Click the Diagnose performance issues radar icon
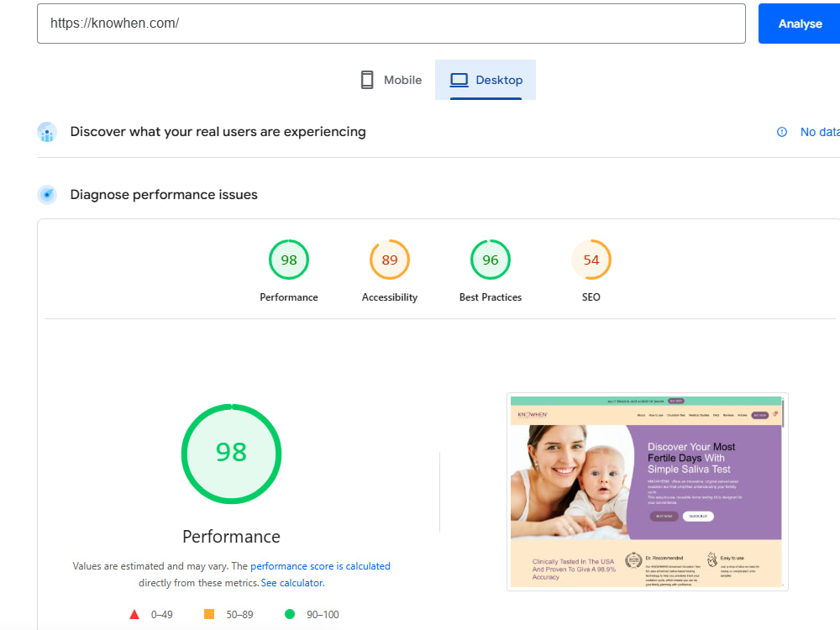Screen dimensions: 840x630 coord(47,195)
